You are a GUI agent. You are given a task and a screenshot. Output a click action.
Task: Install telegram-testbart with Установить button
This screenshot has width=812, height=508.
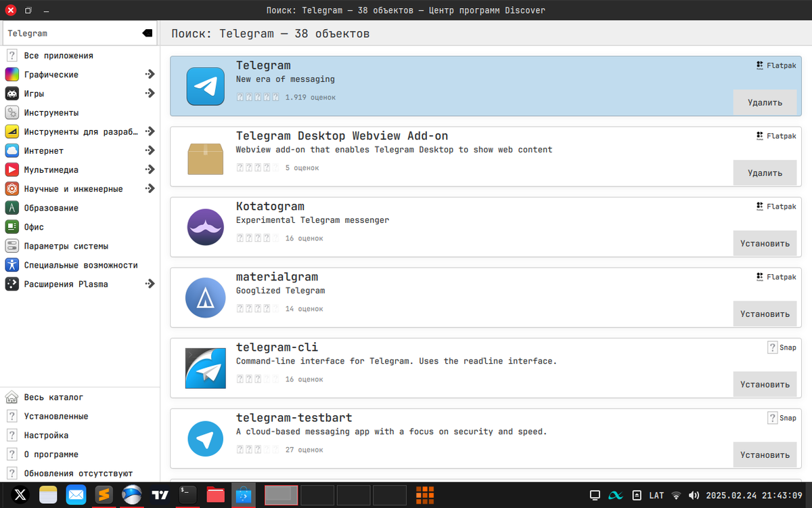click(765, 454)
